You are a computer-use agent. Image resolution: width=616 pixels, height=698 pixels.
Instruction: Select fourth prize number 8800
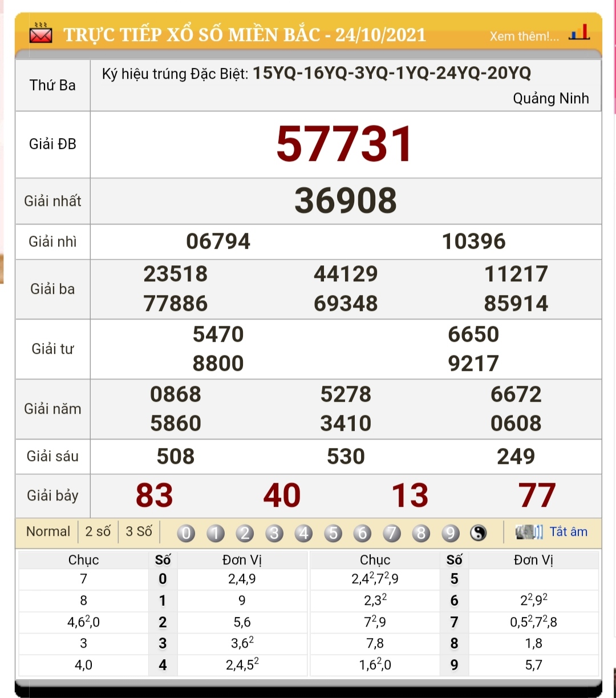[218, 364]
